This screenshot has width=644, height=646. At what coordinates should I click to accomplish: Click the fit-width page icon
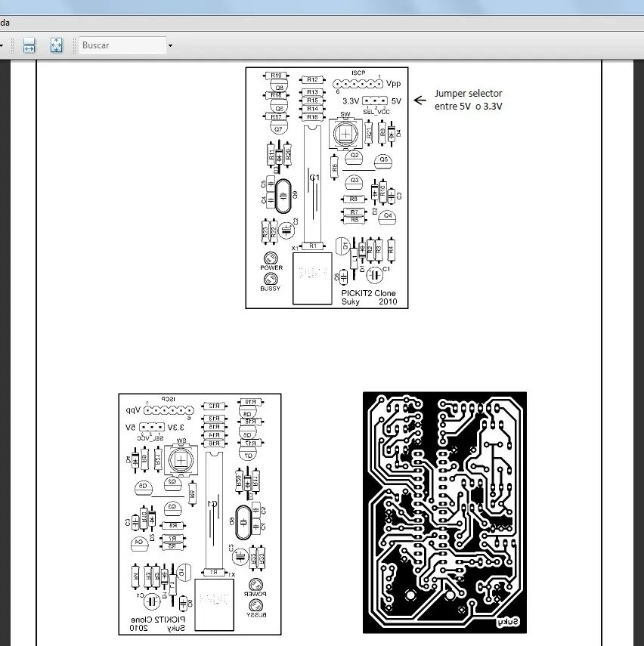29,45
